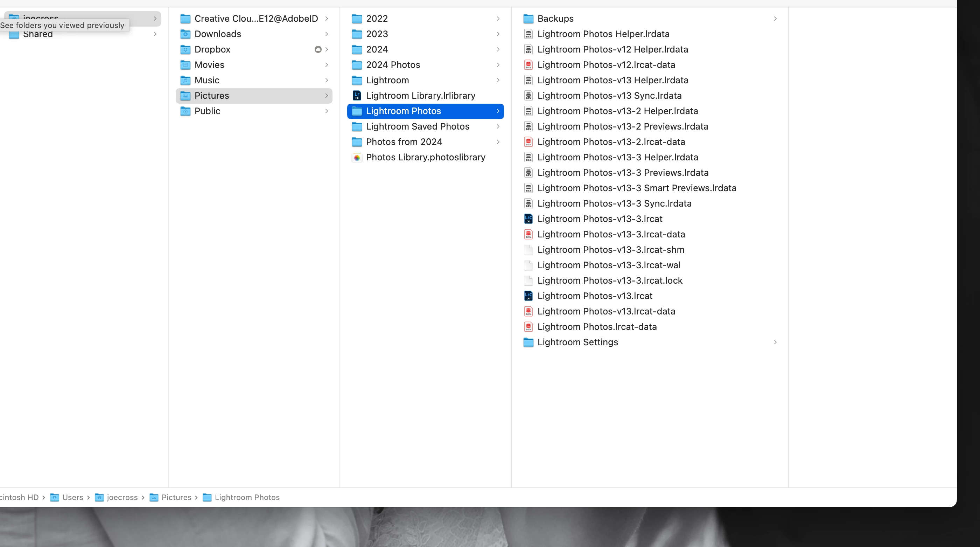The image size is (980, 547).
Task: Click Pictures in the path bar
Action: click(176, 497)
